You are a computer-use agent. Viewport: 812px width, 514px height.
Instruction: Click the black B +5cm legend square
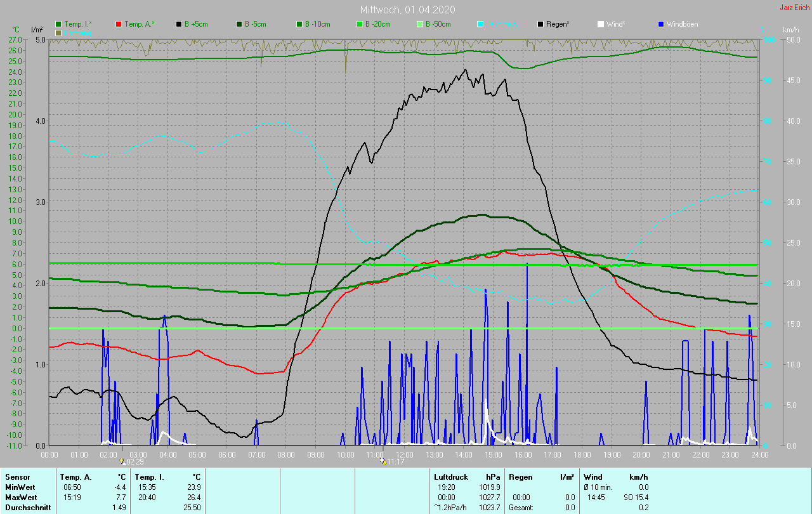179,24
